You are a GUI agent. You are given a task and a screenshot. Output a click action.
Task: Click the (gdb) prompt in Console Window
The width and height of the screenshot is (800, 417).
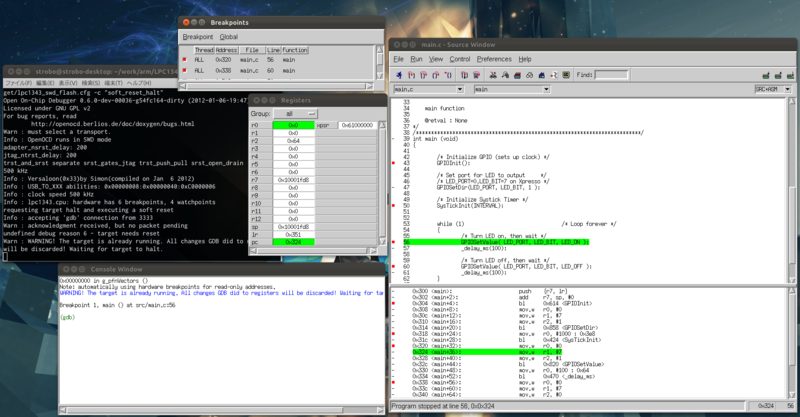[67, 317]
